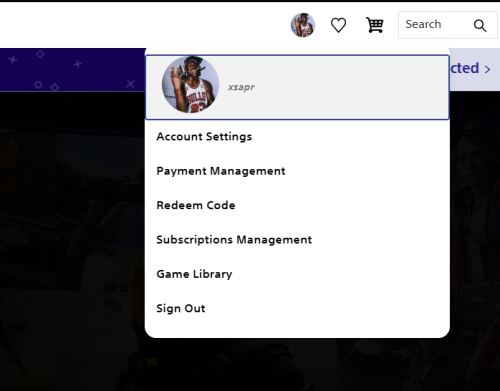Image resolution: width=500 pixels, height=391 pixels.
Task: Open the profile avatar in the header
Action: click(x=303, y=25)
